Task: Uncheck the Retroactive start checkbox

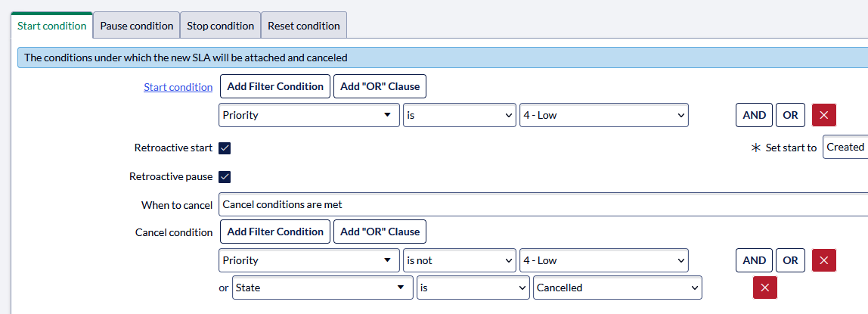Action: [x=225, y=148]
